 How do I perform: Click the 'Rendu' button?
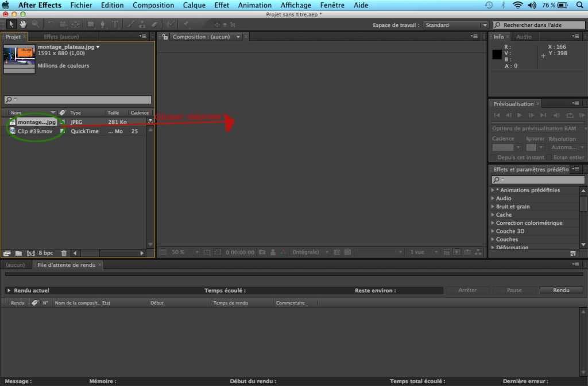[x=561, y=290]
